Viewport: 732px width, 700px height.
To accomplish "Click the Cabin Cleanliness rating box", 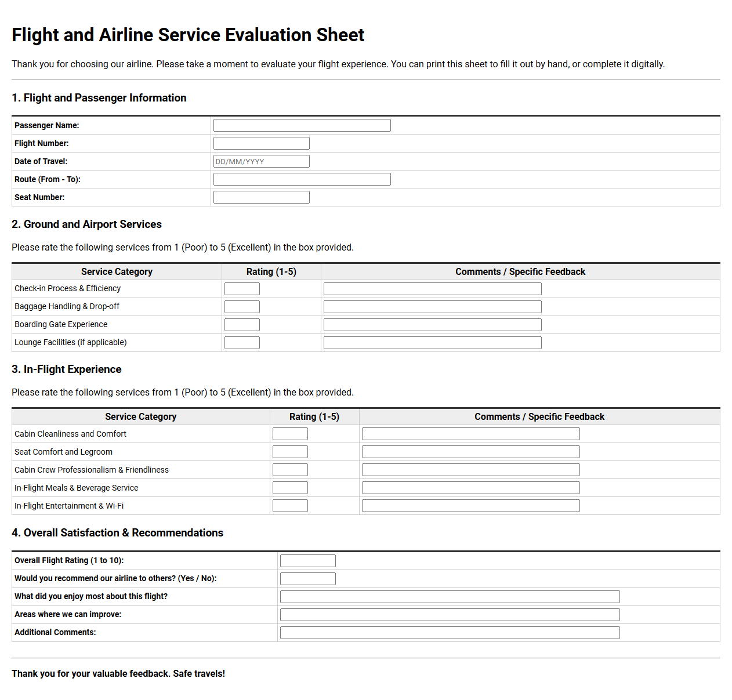I will (x=290, y=434).
